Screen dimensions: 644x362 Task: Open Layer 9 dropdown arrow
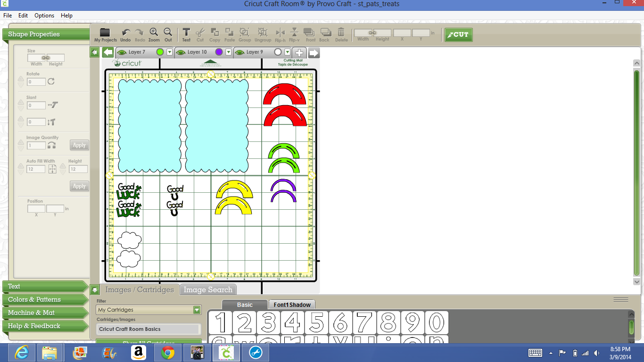tap(288, 52)
